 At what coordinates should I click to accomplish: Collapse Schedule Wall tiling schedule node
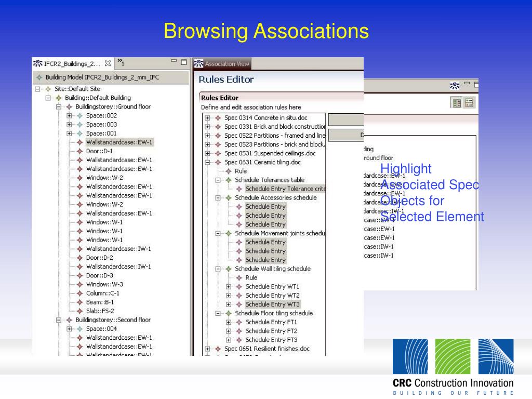coord(218,269)
